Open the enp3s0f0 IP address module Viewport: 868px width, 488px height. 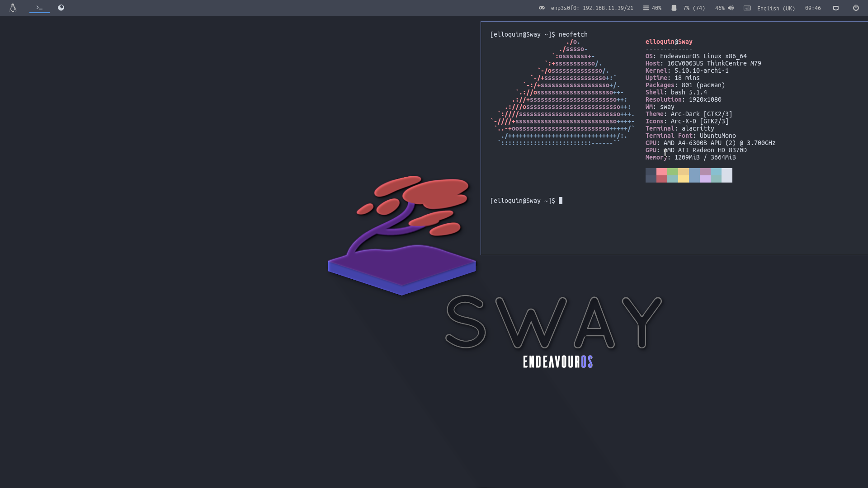point(592,8)
